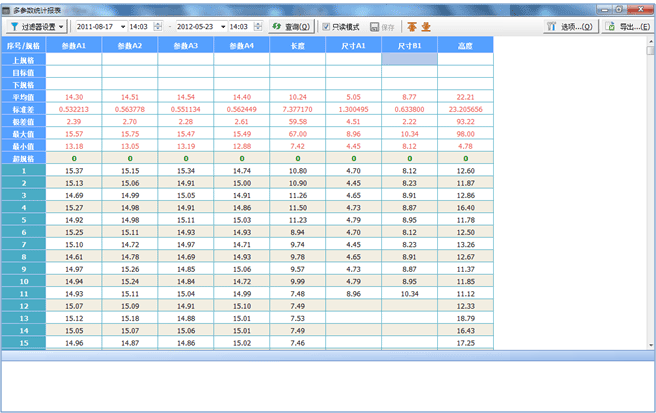Select the 平均值 row header
Viewport: 656px width, 413px height.
[x=22, y=96]
